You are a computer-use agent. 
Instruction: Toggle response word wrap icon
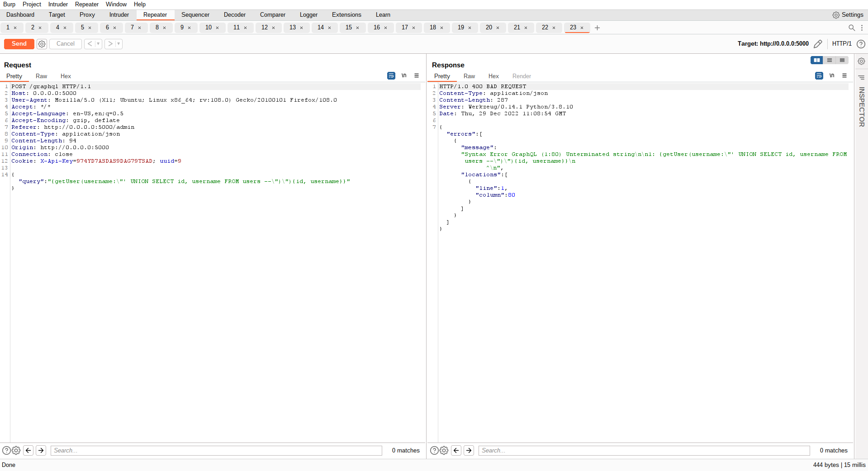(819, 75)
